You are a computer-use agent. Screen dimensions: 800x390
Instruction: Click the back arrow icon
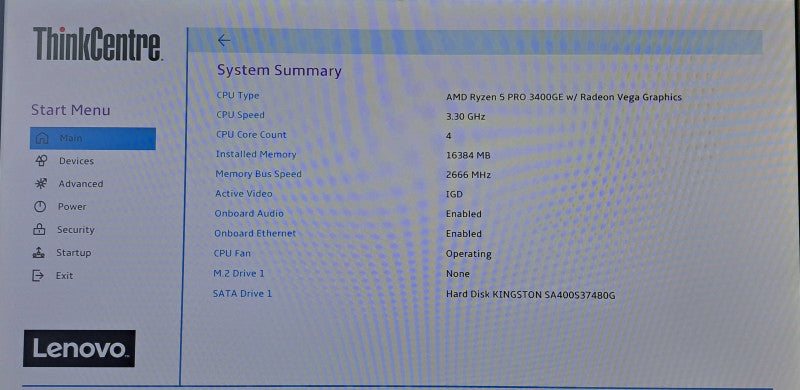pyautogui.click(x=224, y=41)
